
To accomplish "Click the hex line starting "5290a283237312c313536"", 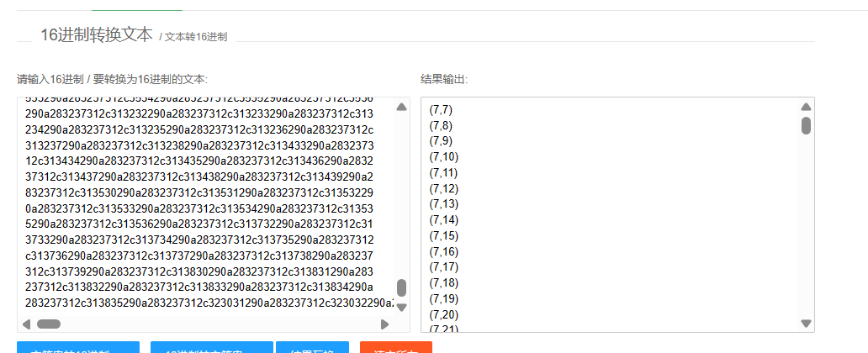I will click(199, 224).
